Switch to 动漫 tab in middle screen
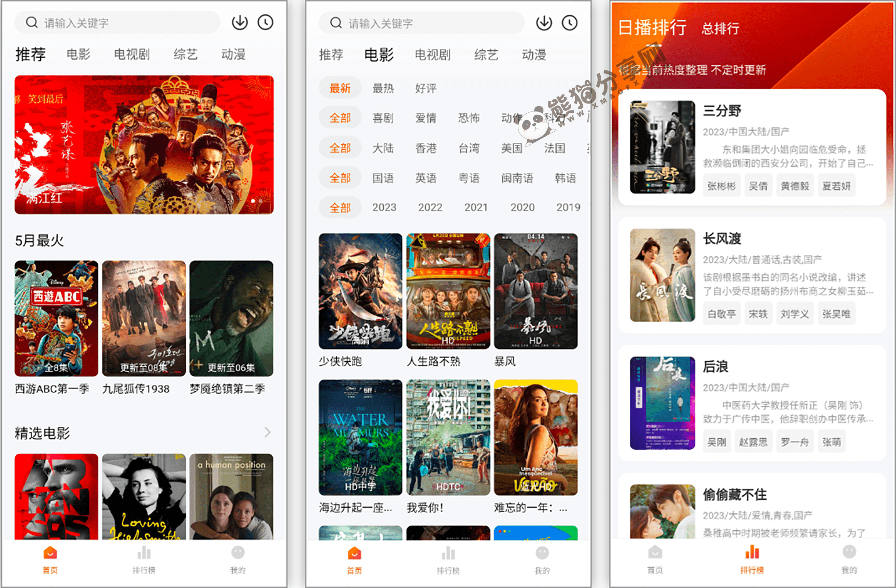Viewport: 896px width, 588px height. 534,55
